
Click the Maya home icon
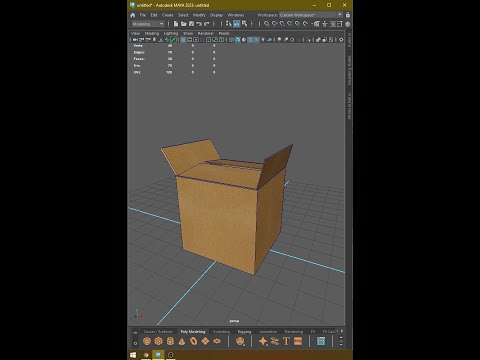point(133,15)
